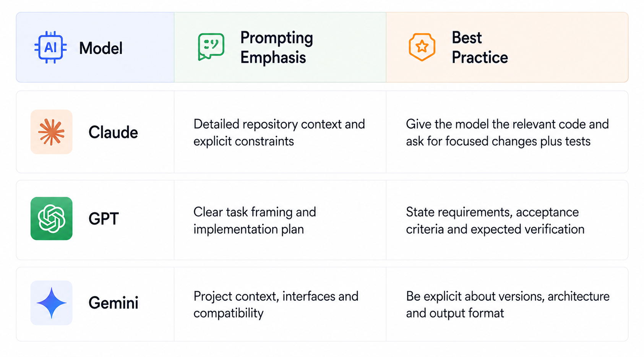This screenshot has width=644, height=357.
Task: Click the Claude model name
Action: click(113, 132)
